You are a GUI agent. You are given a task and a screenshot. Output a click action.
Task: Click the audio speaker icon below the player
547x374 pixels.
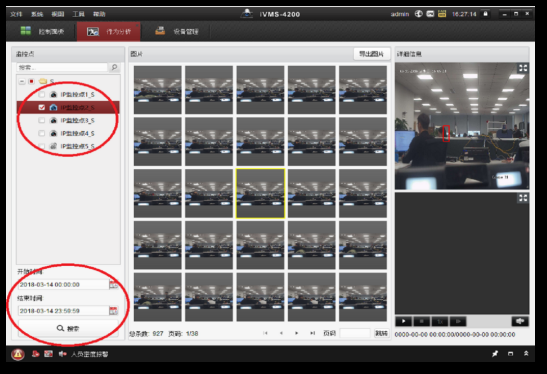(x=520, y=321)
